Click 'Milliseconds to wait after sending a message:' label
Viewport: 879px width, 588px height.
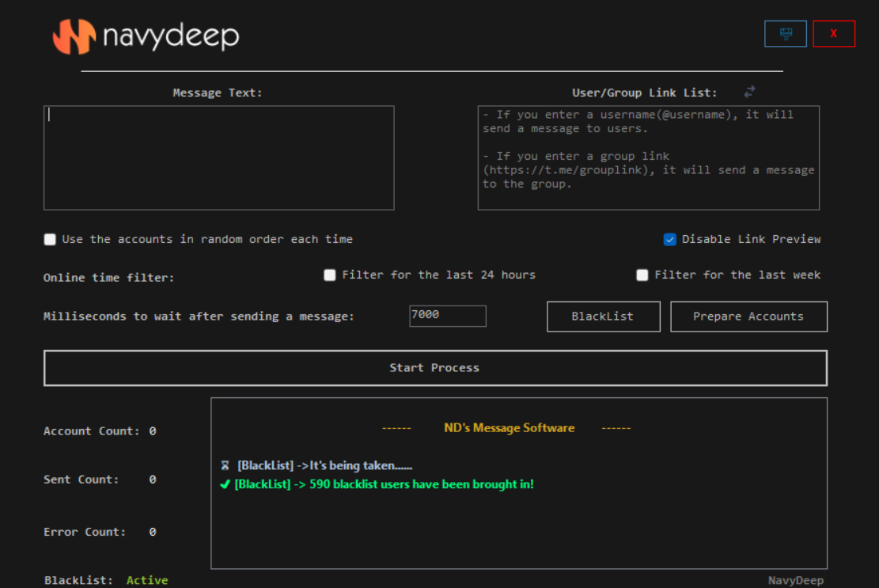199,316
